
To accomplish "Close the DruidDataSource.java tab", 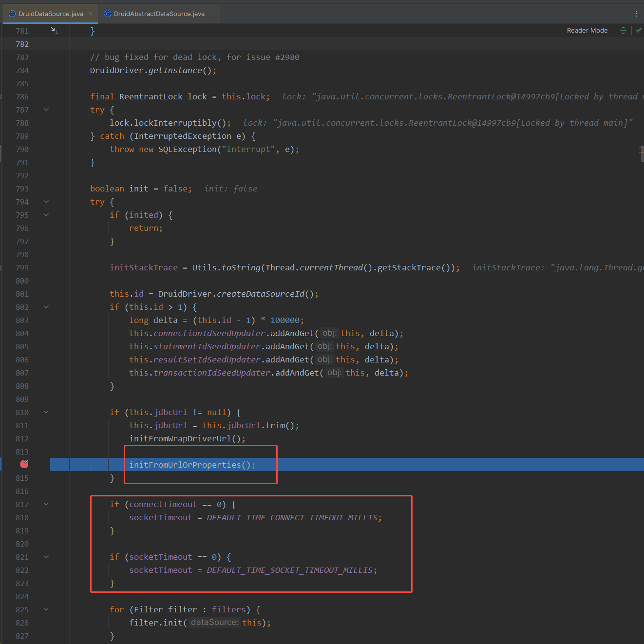I will [91, 14].
